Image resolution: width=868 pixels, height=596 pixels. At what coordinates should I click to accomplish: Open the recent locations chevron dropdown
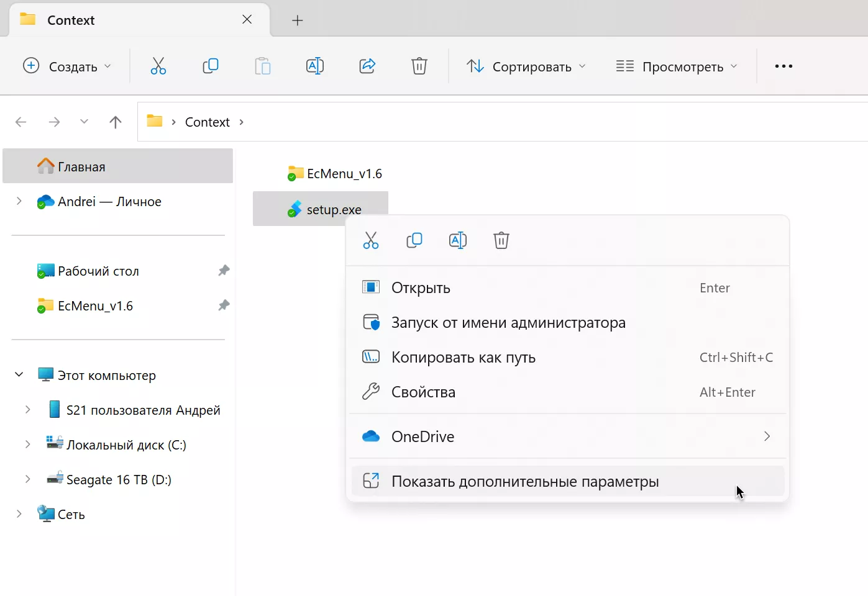tap(85, 122)
